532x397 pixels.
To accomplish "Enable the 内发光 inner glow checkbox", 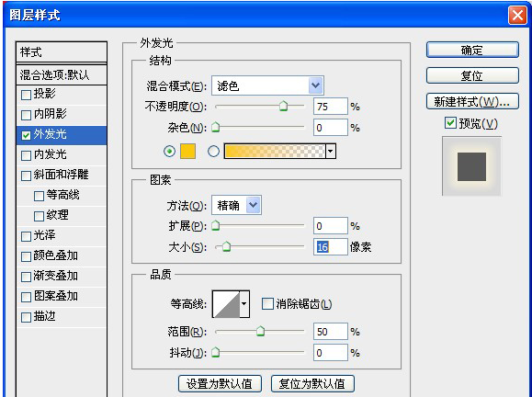I will click(26, 155).
